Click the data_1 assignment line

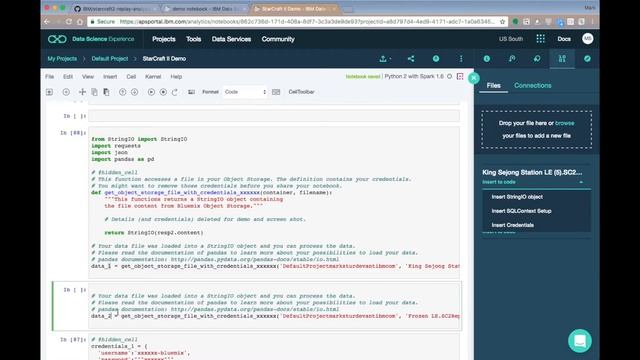coord(275,266)
